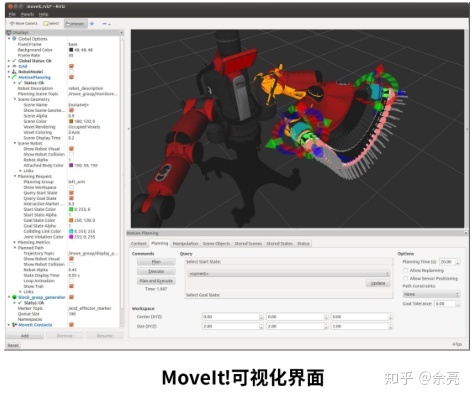The image size is (472, 398).
Task: Toggle the block_grasp_generator display checkbox
Action: click(x=71, y=297)
